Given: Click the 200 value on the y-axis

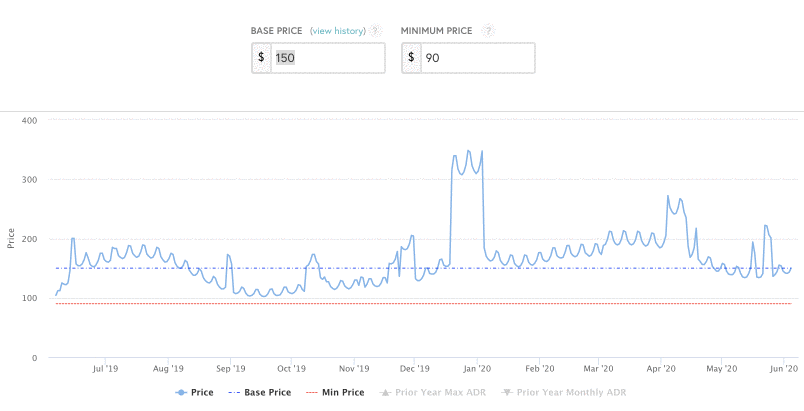Looking at the screenshot, I should [30, 239].
